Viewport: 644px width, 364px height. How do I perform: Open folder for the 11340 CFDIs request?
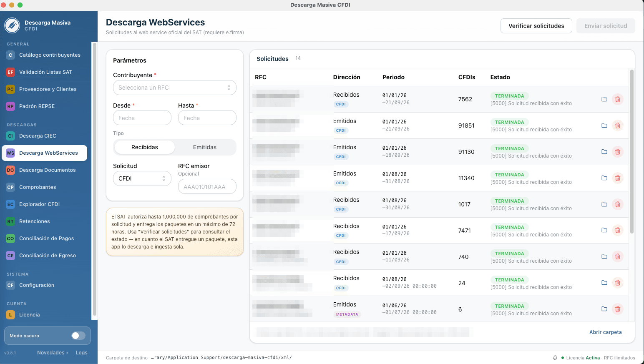(604, 178)
